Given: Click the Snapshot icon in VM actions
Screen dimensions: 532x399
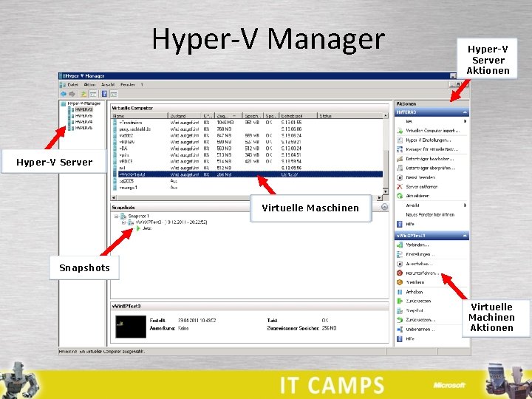Looking at the screenshot, I should pos(400,310).
